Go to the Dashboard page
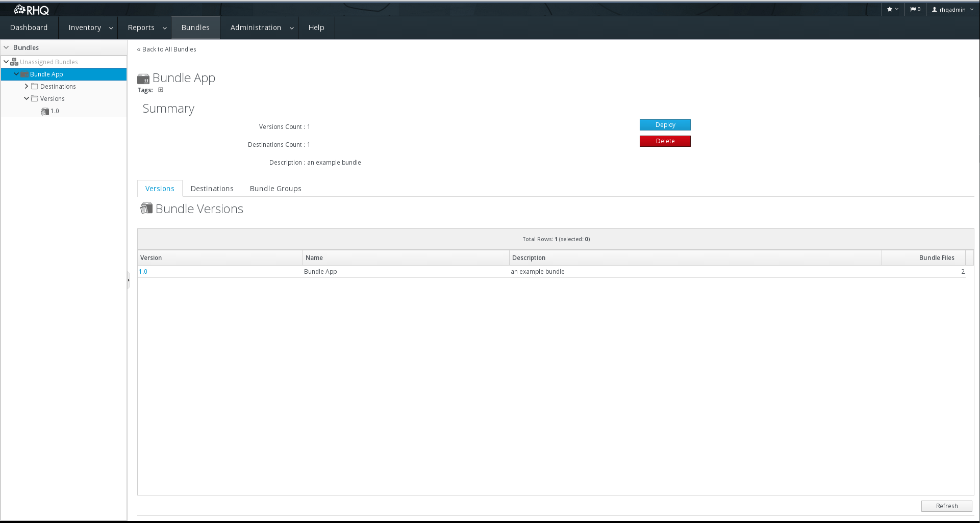The height and width of the screenshot is (523, 980). (29, 28)
